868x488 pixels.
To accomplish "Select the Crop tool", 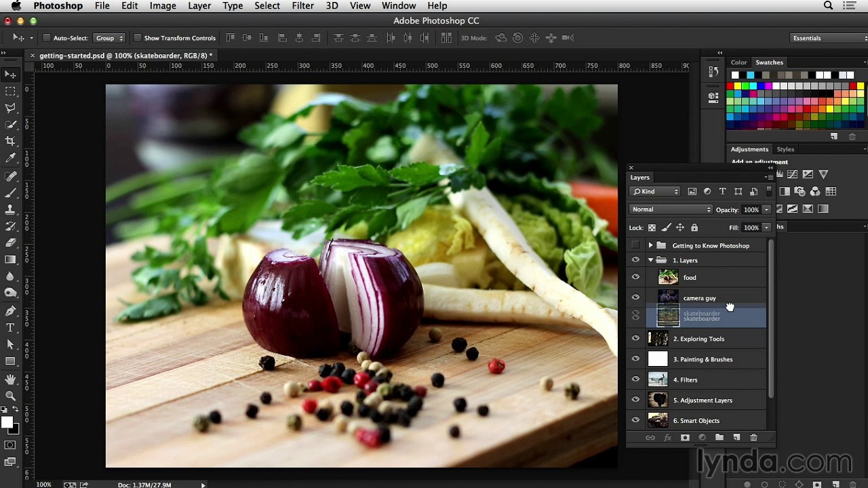I will pos(10,141).
